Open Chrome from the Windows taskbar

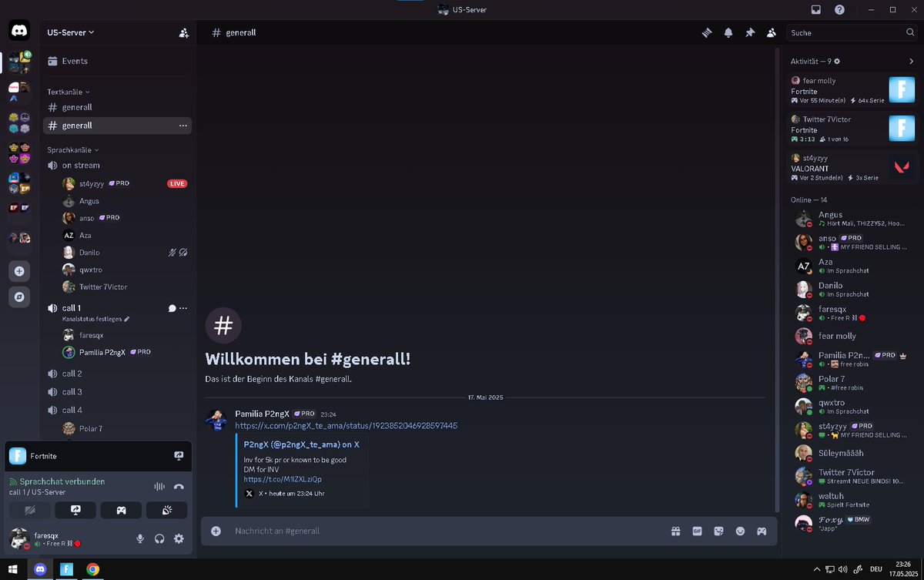(x=92, y=570)
